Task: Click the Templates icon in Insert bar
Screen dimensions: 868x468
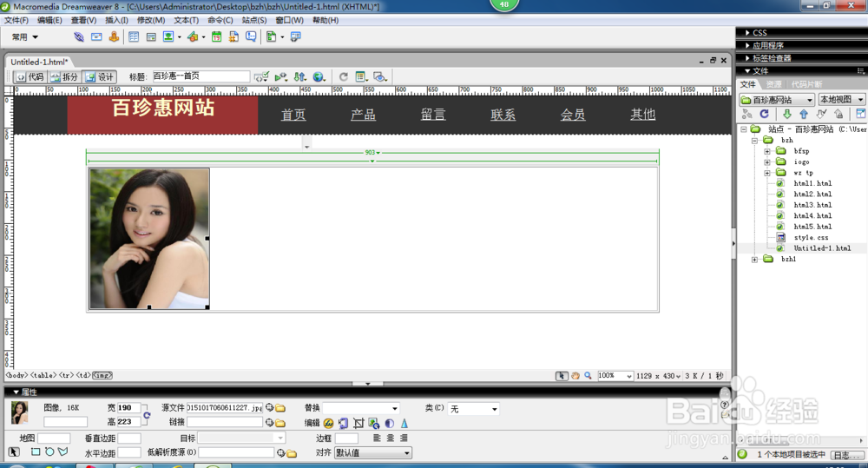Action: pyautogui.click(x=271, y=37)
